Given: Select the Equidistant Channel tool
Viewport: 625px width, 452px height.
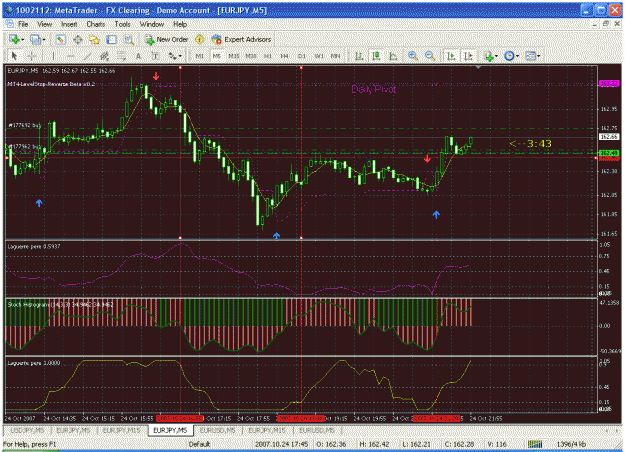Looking at the screenshot, I should (x=104, y=56).
